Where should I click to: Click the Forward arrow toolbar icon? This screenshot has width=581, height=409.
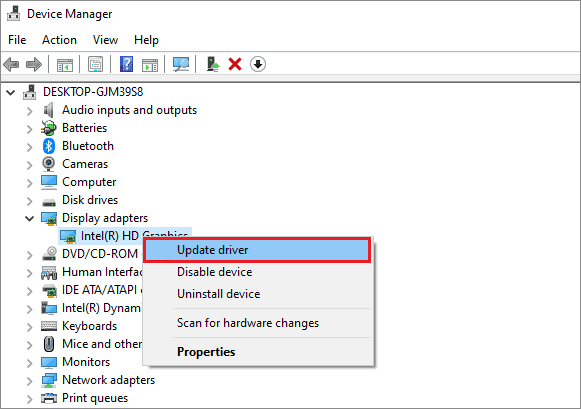[34, 64]
